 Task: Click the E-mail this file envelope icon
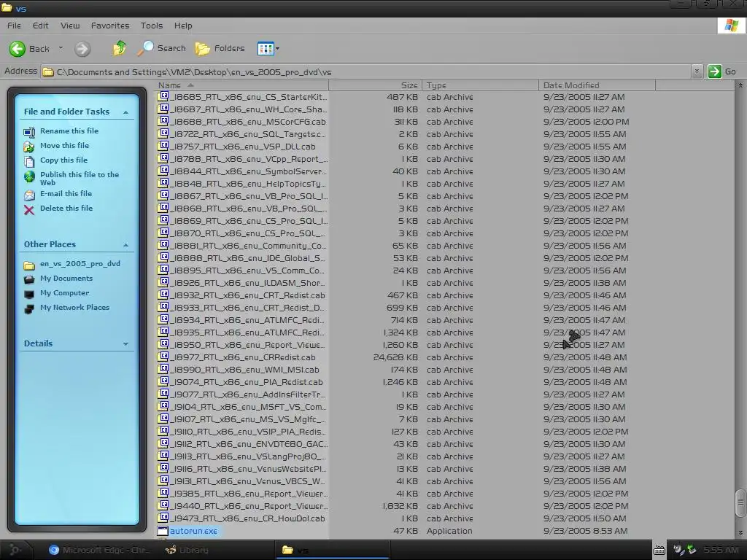point(29,195)
